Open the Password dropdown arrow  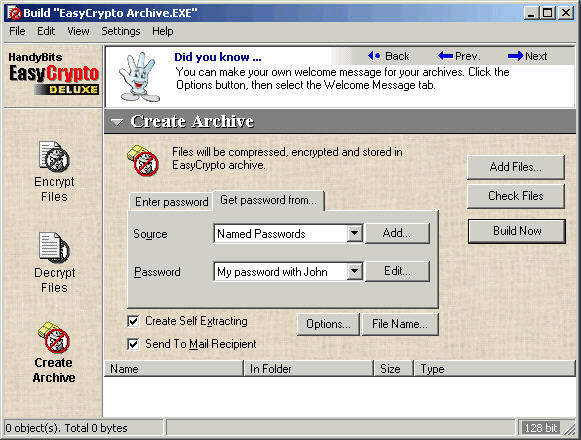(x=355, y=271)
